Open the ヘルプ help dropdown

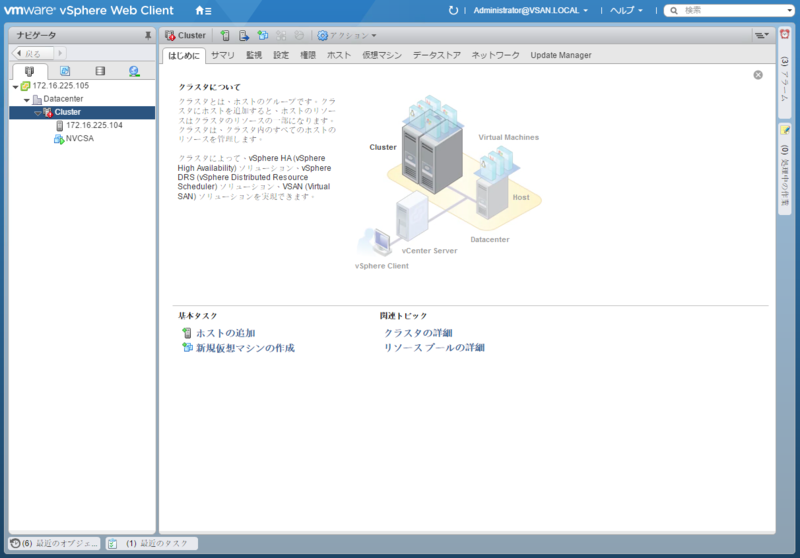point(626,10)
